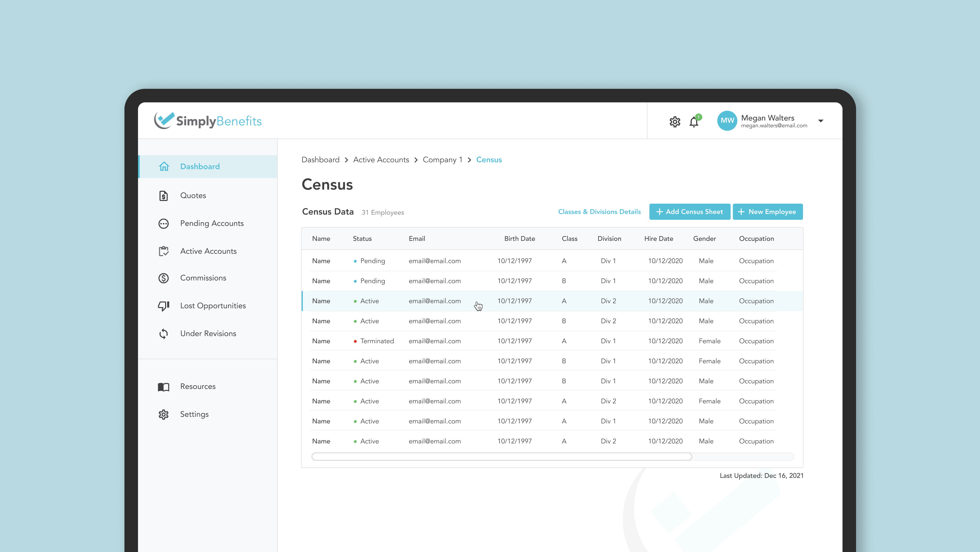Click the Commissions dollar icon
Image resolution: width=980 pixels, height=552 pixels.
coord(164,278)
